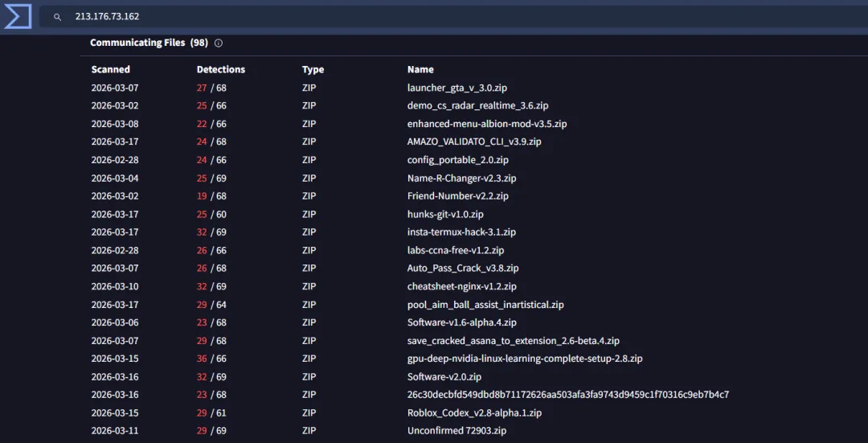Viewport: 868px width, 443px height.
Task: Open gpu-deep-nvidia-linux-learning-complete-setup-2.8.zip
Action: click(525, 359)
